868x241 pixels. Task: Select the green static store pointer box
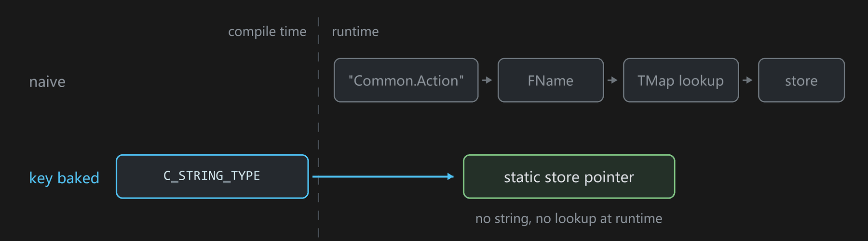[x=569, y=176]
